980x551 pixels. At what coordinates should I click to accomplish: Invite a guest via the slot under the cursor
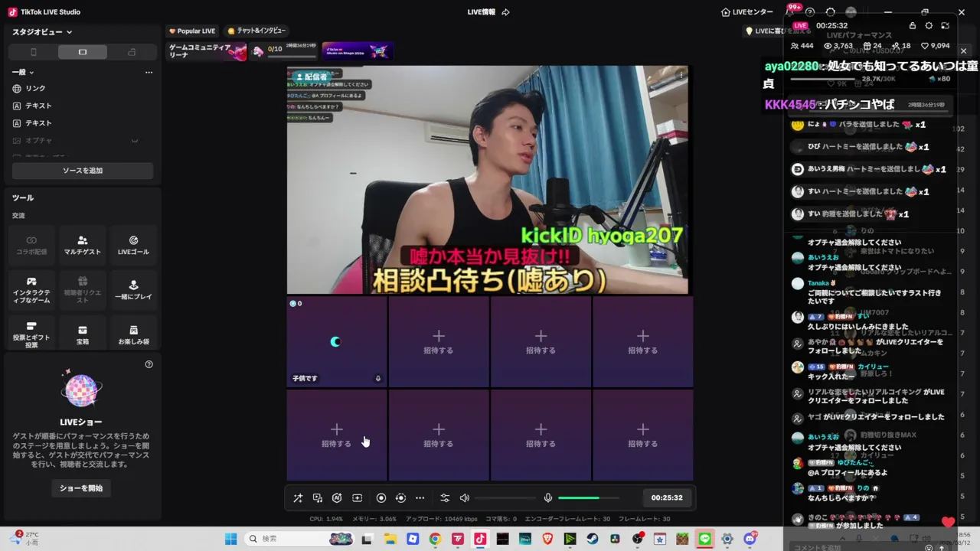(x=337, y=435)
